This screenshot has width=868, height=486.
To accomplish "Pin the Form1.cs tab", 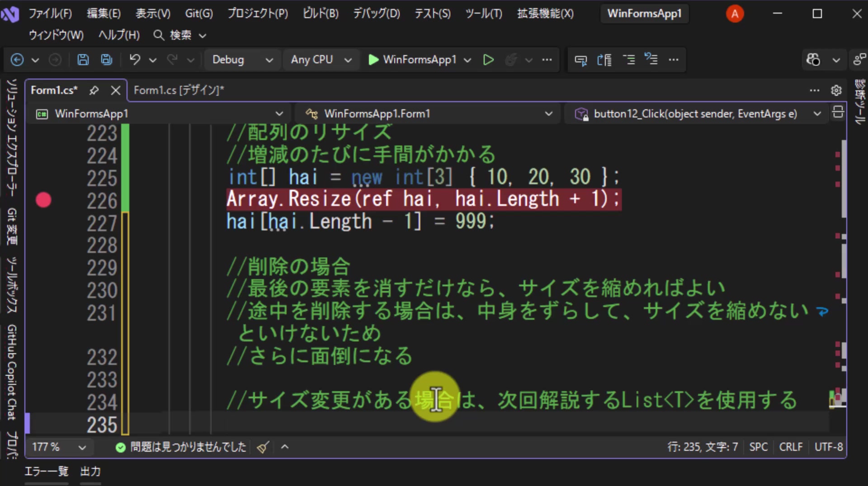I will (94, 90).
